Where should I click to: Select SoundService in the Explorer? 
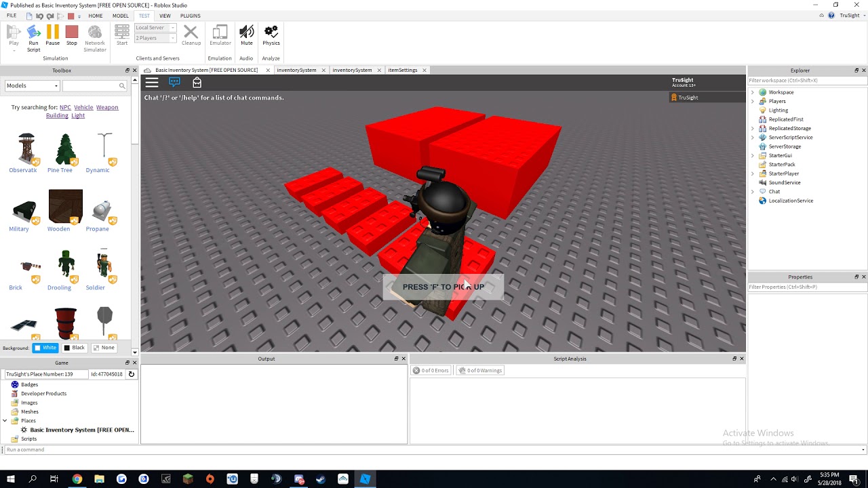pos(785,182)
